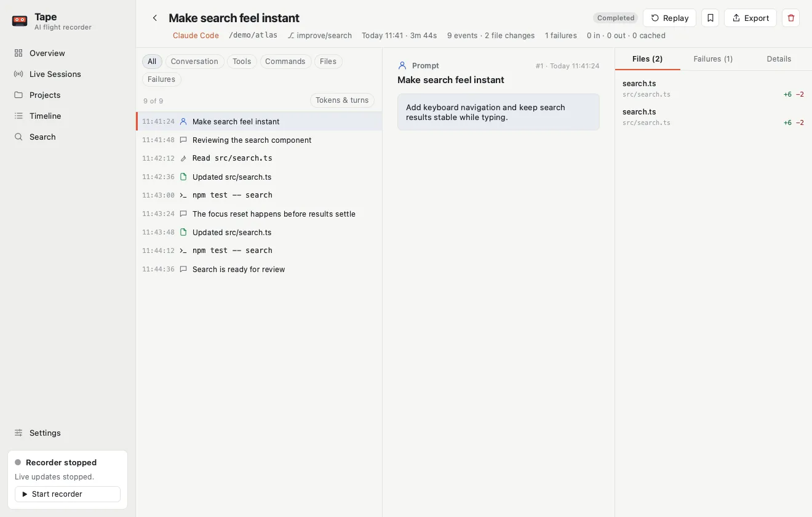Click the Settings sliders icon
The image size is (812, 517).
tap(18, 433)
